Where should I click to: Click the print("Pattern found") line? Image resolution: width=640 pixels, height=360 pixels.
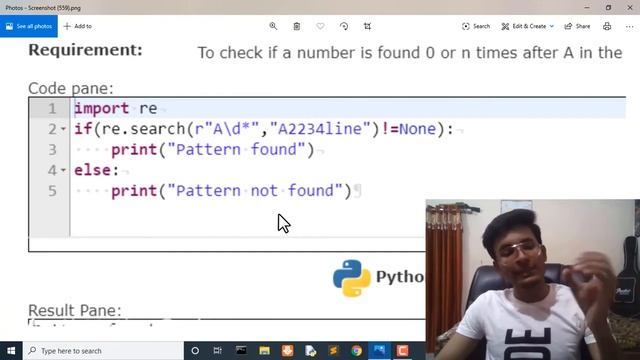tap(213, 149)
